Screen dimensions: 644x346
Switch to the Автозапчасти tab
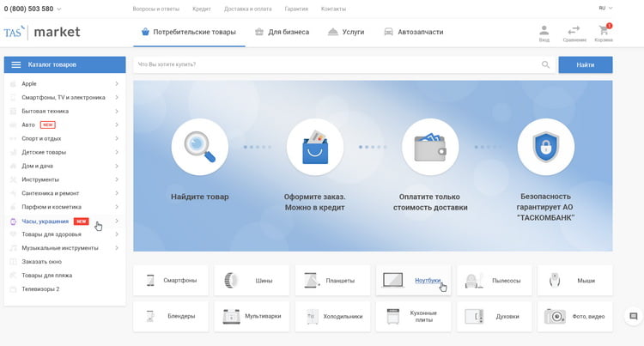click(413, 32)
